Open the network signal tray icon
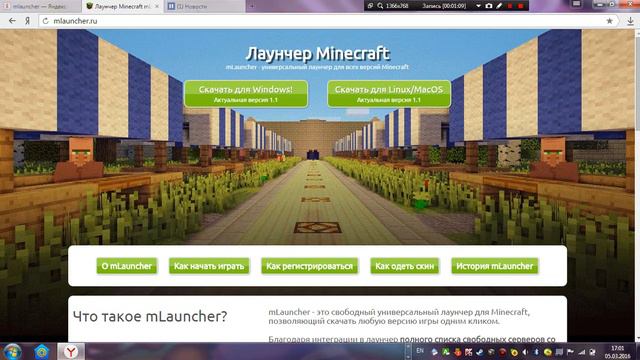The width and height of the screenshot is (640, 360). (582, 352)
